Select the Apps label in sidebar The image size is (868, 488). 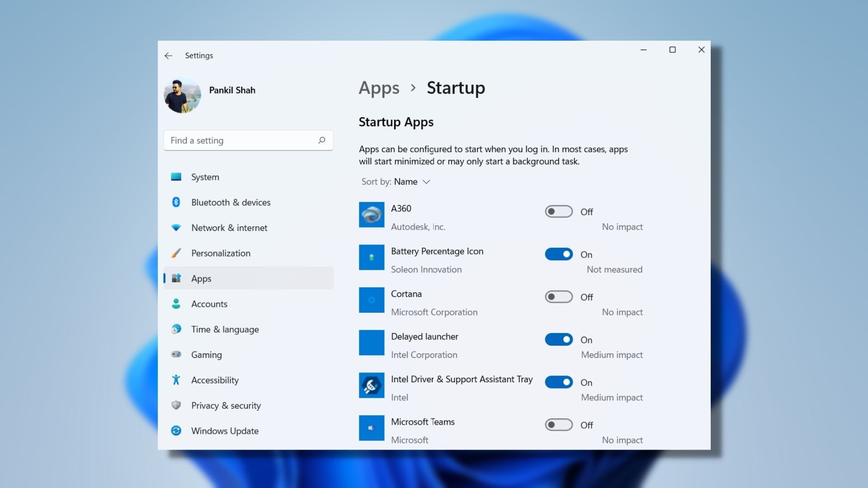tap(201, 279)
